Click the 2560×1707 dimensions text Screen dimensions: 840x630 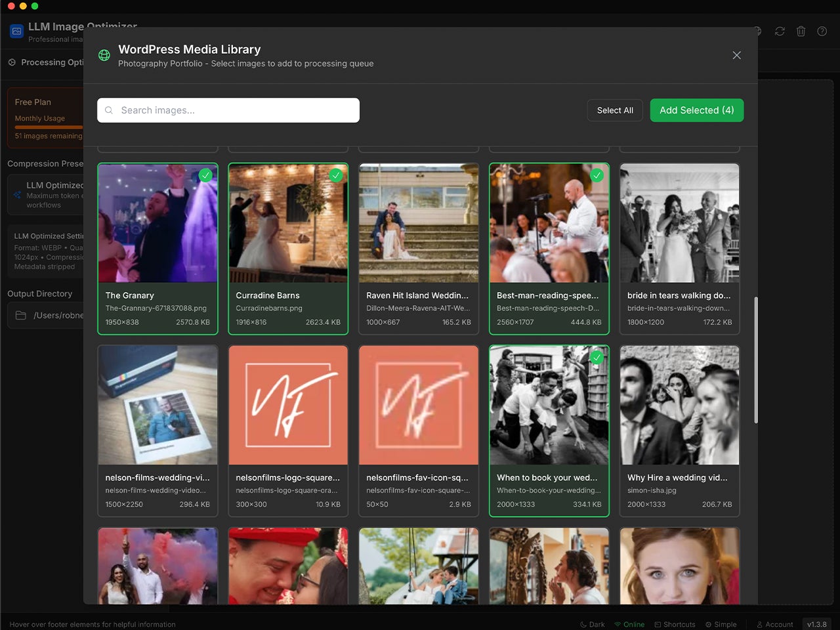[x=515, y=322]
